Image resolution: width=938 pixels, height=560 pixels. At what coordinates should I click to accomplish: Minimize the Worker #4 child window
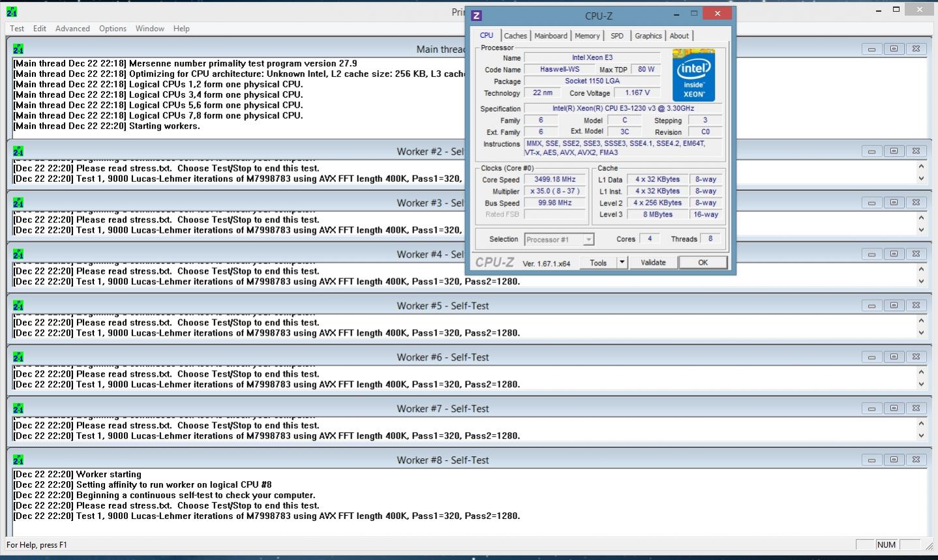point(871,254)
